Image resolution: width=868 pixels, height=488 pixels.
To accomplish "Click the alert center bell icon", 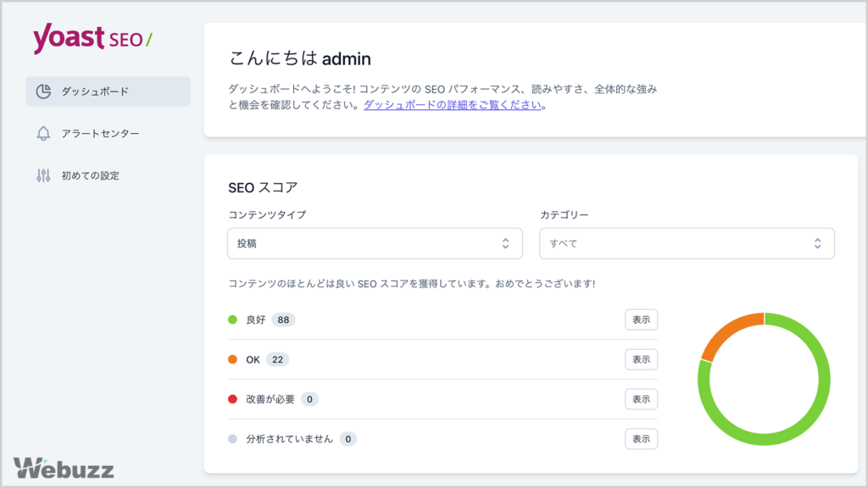I will (x=44, y=133).
